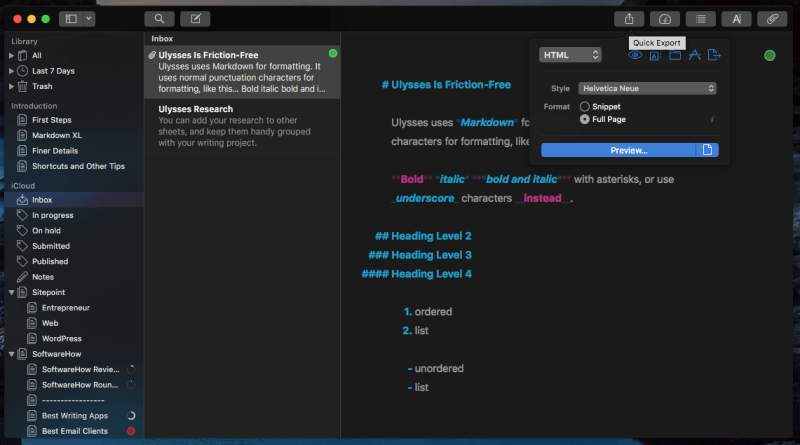The height and width of the screenshot is (445, 800).
Task: Select copy to clipboard action icon
Action: point(655,55)
